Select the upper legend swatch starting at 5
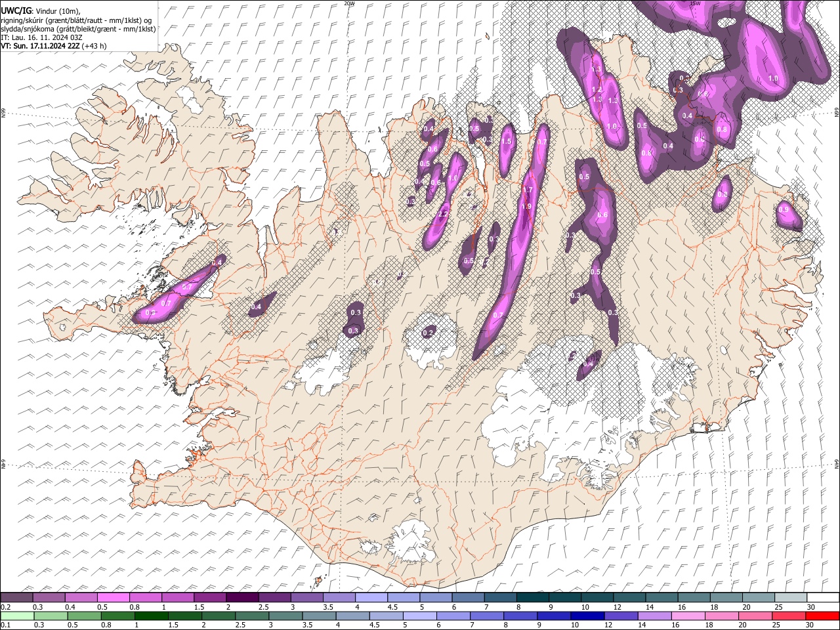This screenshot has width=840, height=630. [436, 597]
